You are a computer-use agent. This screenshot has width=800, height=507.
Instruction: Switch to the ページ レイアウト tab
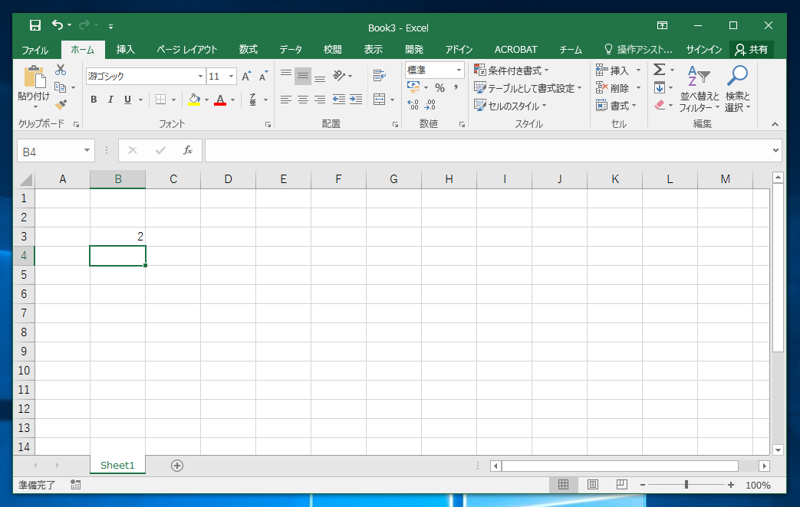187,49
